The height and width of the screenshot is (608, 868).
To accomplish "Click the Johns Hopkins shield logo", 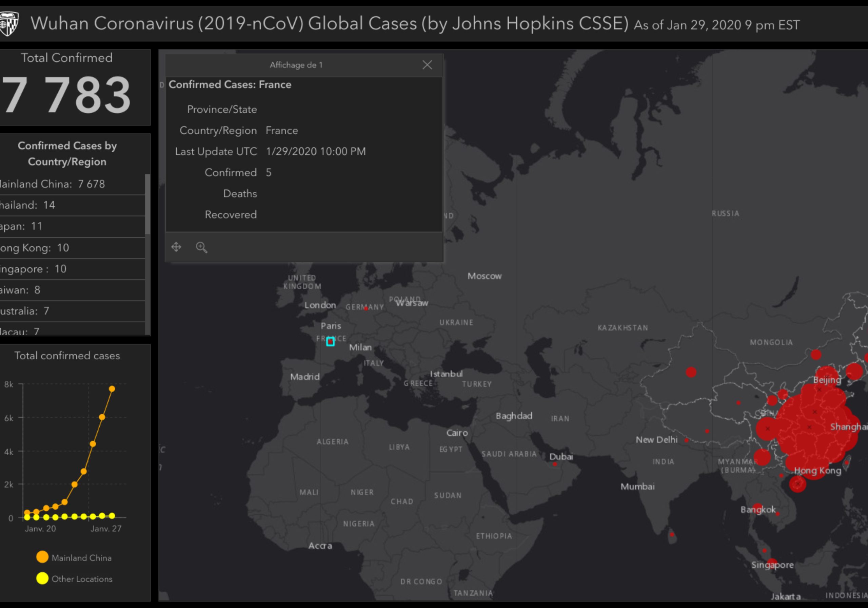I will pyautogui.click(x=8, y=24).
